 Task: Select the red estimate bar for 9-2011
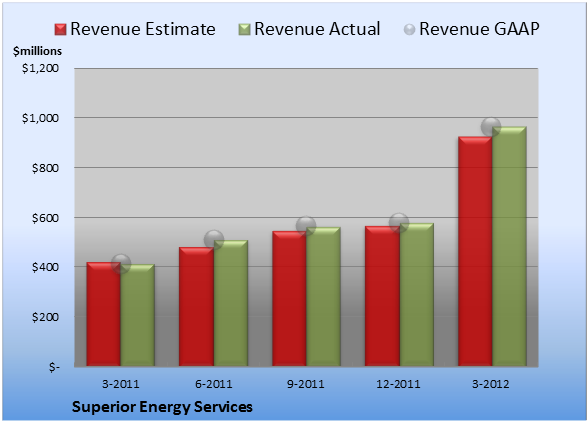[289, 299]
